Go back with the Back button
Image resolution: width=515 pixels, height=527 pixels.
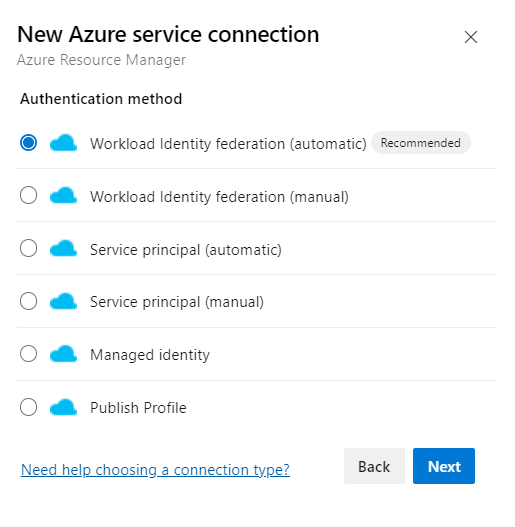point(374,466)
